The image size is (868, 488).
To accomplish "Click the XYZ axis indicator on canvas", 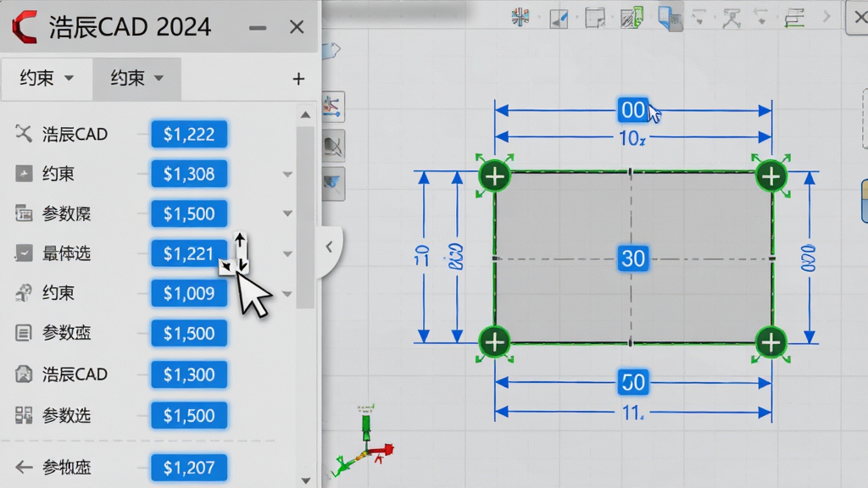I will [364, 441].
